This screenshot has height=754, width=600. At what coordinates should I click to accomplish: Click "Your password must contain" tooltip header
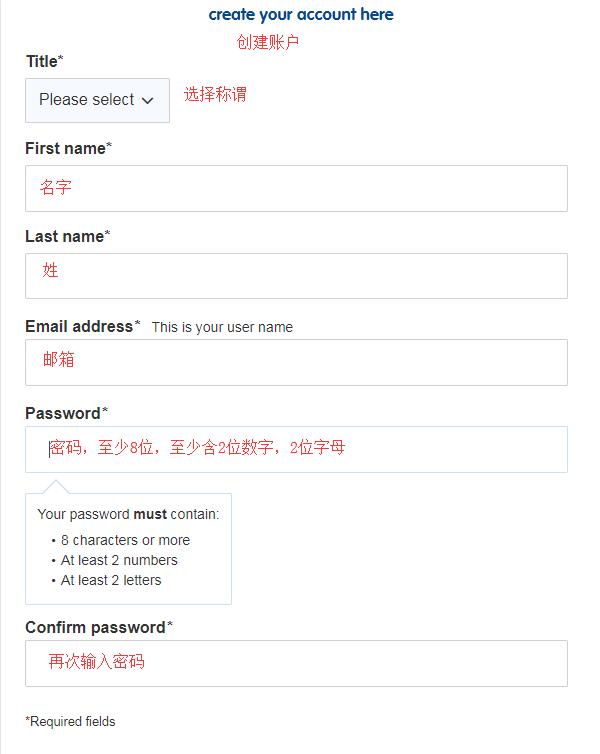pyautogui.click(x=128, y=515)
